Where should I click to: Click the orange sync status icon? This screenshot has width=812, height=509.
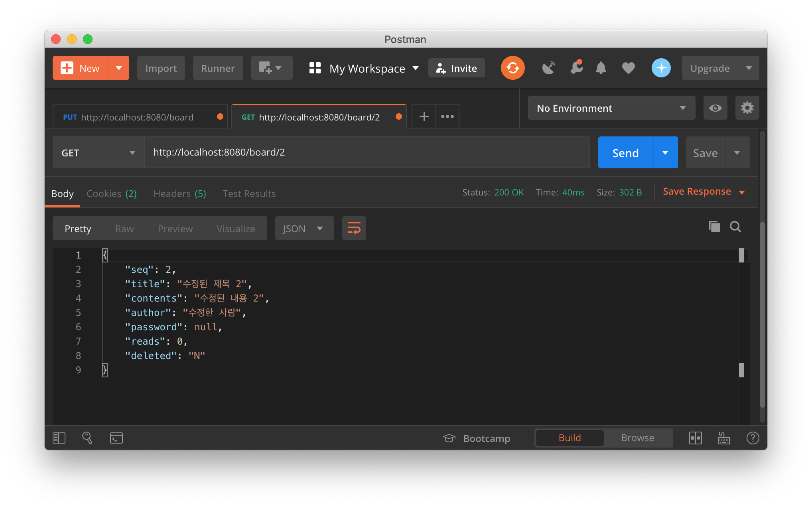point(512,68)
